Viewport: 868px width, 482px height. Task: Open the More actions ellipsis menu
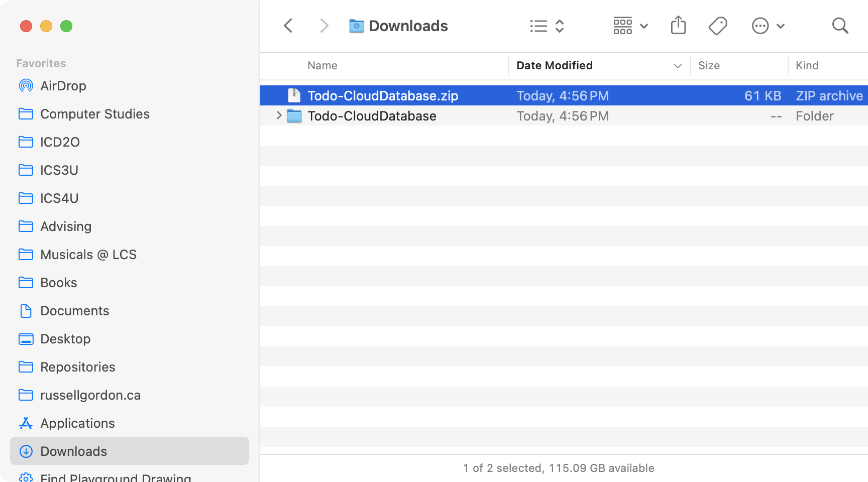[x=760, y=26]
